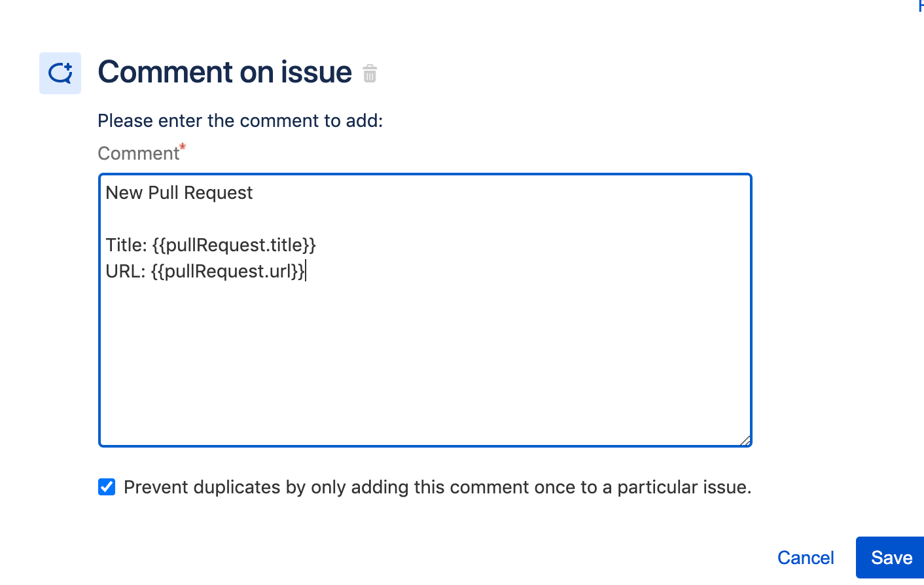Click the textarea resize handle
This screenshot has width=924, height=585.
click(745, 442)
